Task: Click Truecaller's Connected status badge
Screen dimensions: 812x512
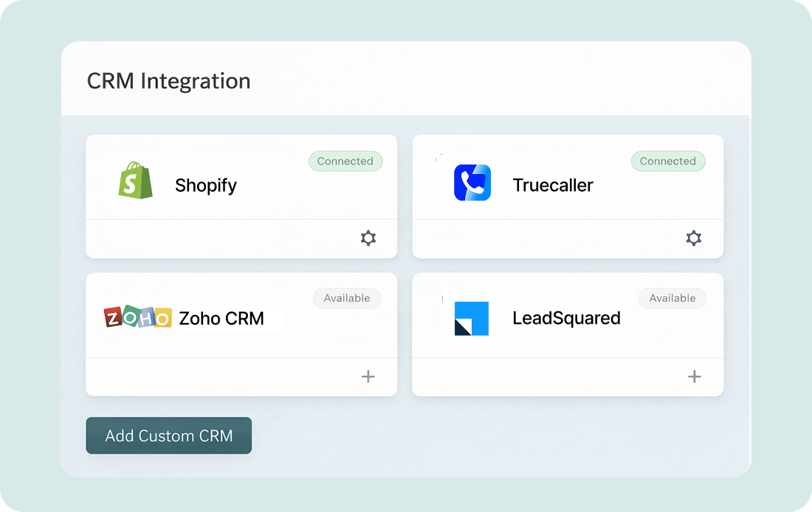Action: point(668,161)
